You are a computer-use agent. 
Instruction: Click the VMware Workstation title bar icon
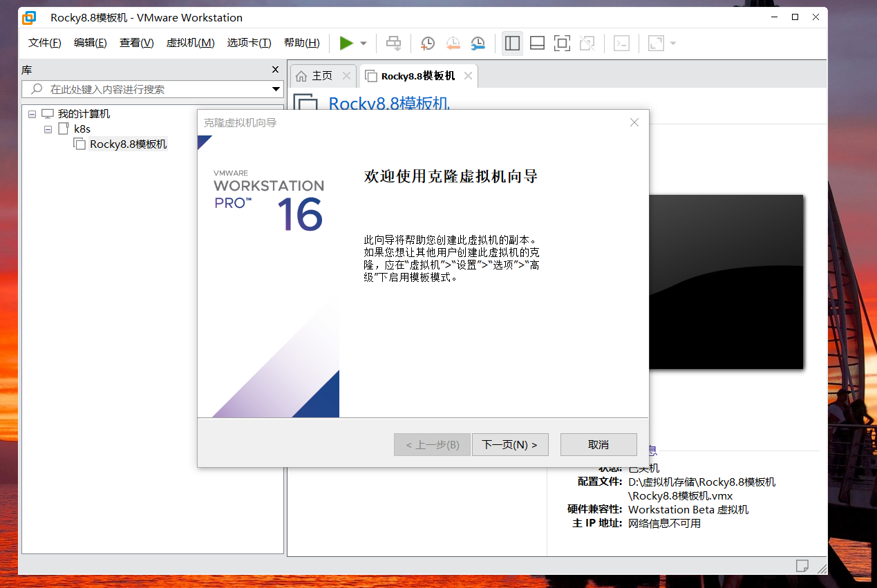coord(29,17)
